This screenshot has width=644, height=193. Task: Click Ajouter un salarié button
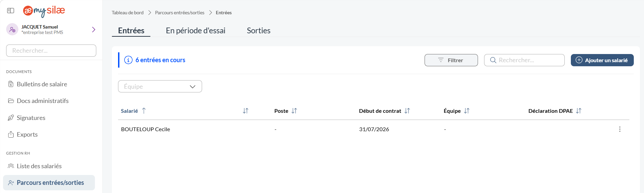(602, 60)
